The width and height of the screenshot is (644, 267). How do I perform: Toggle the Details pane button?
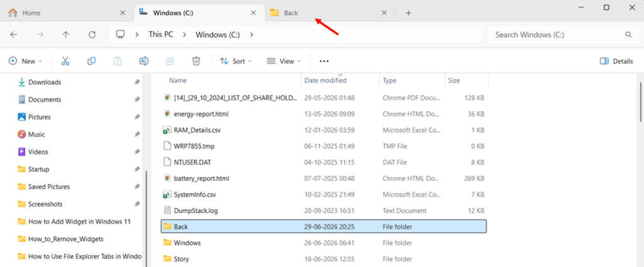tap(616, 61)
